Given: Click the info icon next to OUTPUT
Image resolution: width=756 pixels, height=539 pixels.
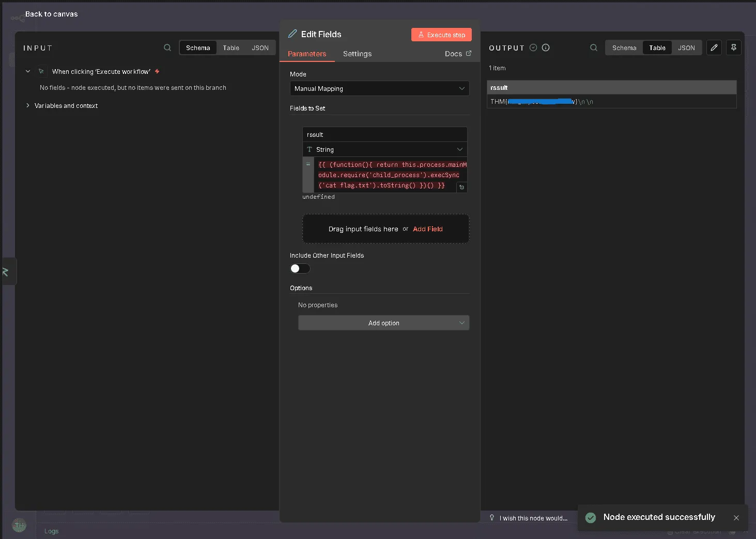Looking at the screenshot, I should point(546,47).
